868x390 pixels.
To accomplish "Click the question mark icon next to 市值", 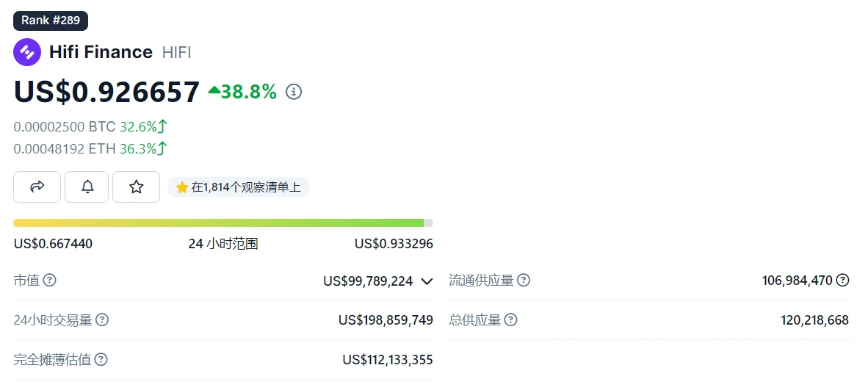I will pyautogui.click(x=50, y=281).
